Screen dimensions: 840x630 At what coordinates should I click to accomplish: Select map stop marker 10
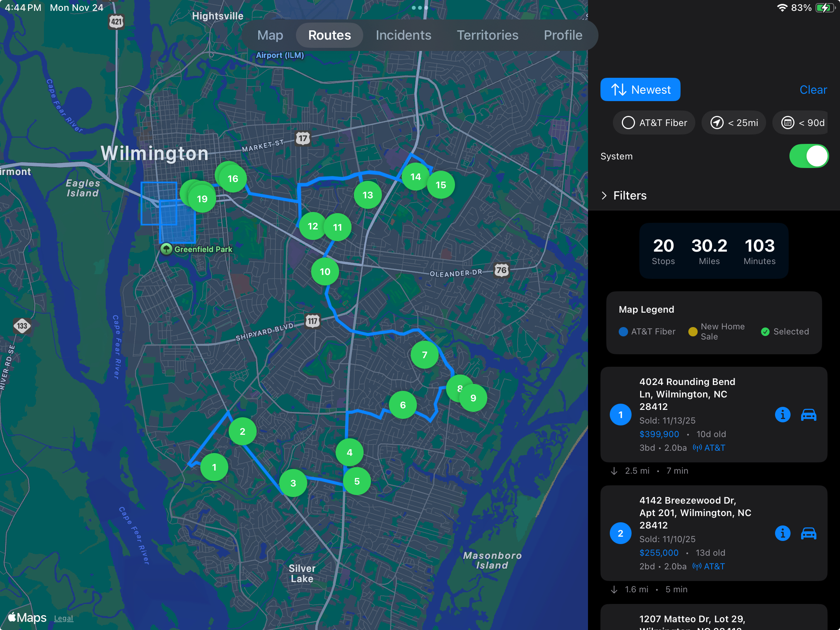pos(325,272)
